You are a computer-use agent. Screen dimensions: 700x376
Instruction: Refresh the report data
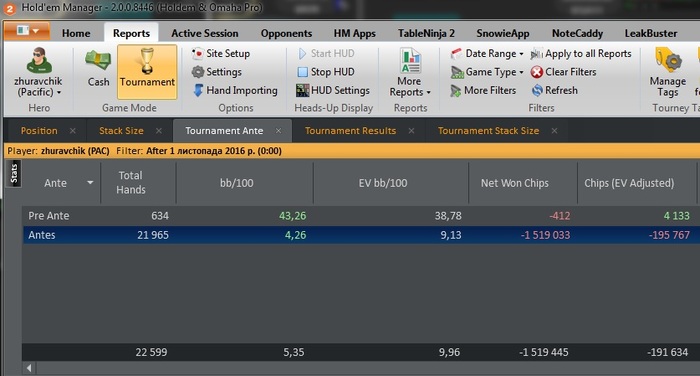[x=554, y=91]
